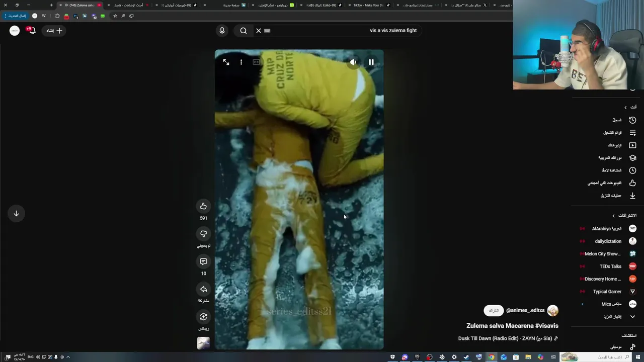Open the video three-dot more menu
The width and height of the screenshot is (644, 362).
point(241,62)
